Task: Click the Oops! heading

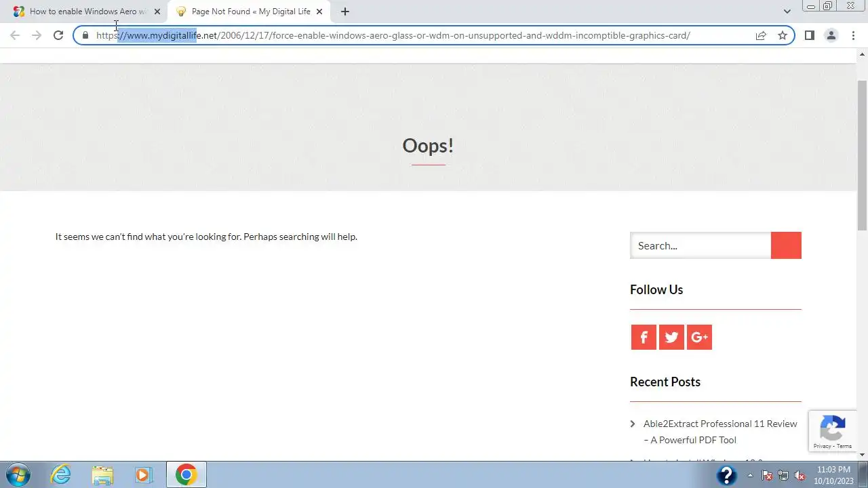Action: 428,145
